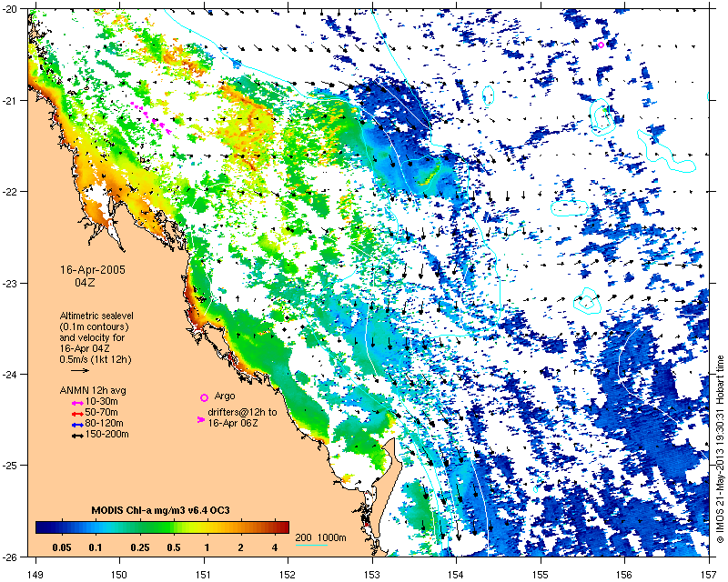This screenshot has width=728, height=582.
Task: Click the magenta drifter track near 150.3E
Action: pyautogui.click(x=151, y=118)
